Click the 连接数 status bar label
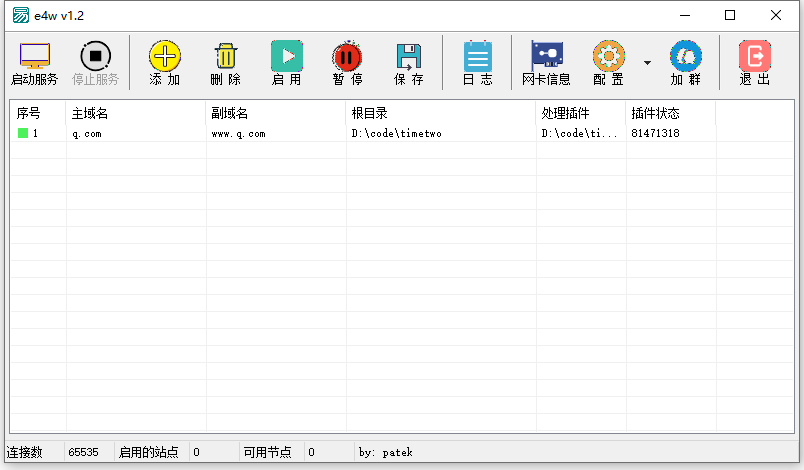Image resolution: width=804 pixels, height=470 pixels. (x=24, y=452)
